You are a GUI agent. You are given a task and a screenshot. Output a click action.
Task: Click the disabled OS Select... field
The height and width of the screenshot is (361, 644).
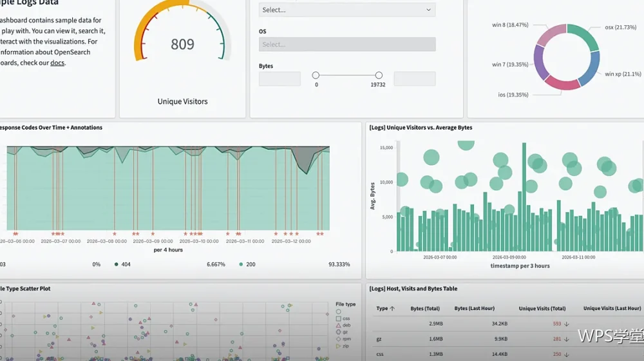[347, 44]
